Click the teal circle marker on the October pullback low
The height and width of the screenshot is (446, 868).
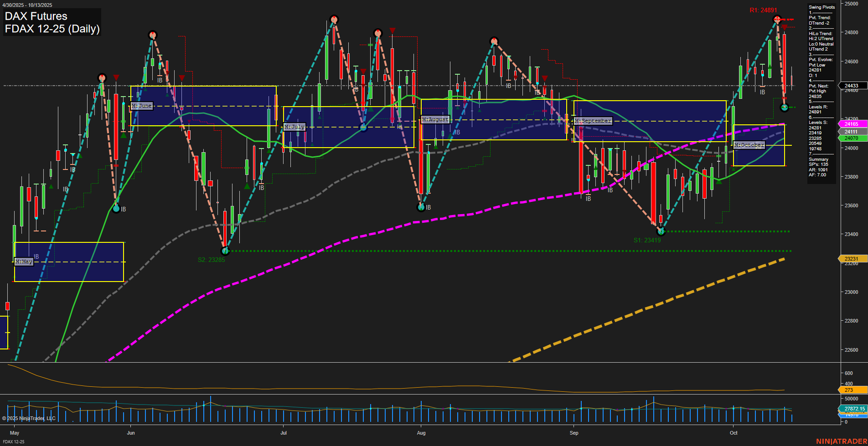tap(785, 108)
